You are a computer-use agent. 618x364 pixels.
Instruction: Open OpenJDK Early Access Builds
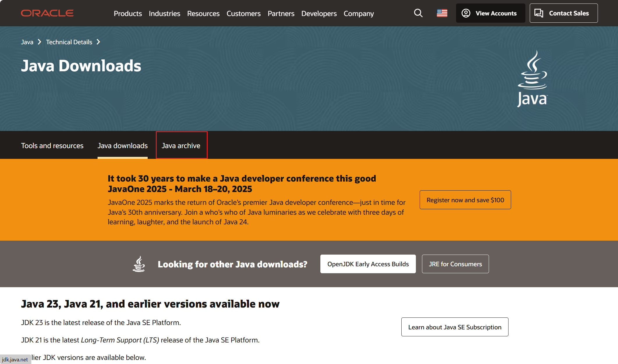coord(368,264)
